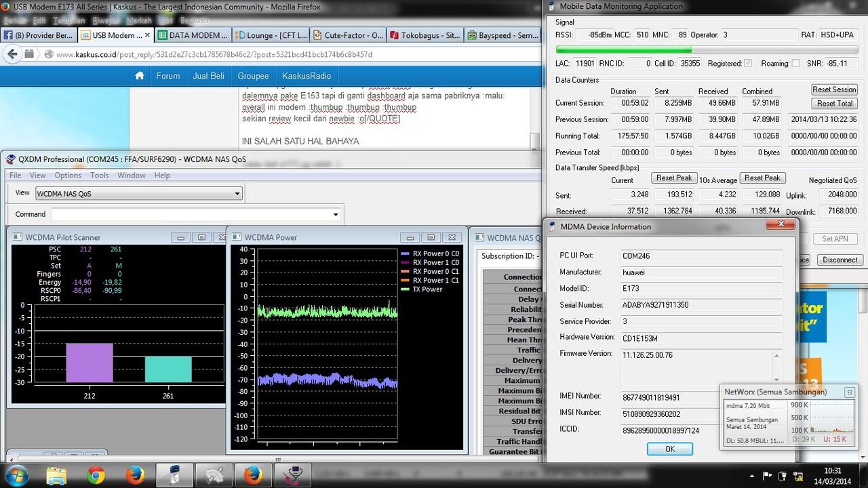Close the NetWorx graph widget
The width and height of the screenshot is (868, 488).
(849, 392)
